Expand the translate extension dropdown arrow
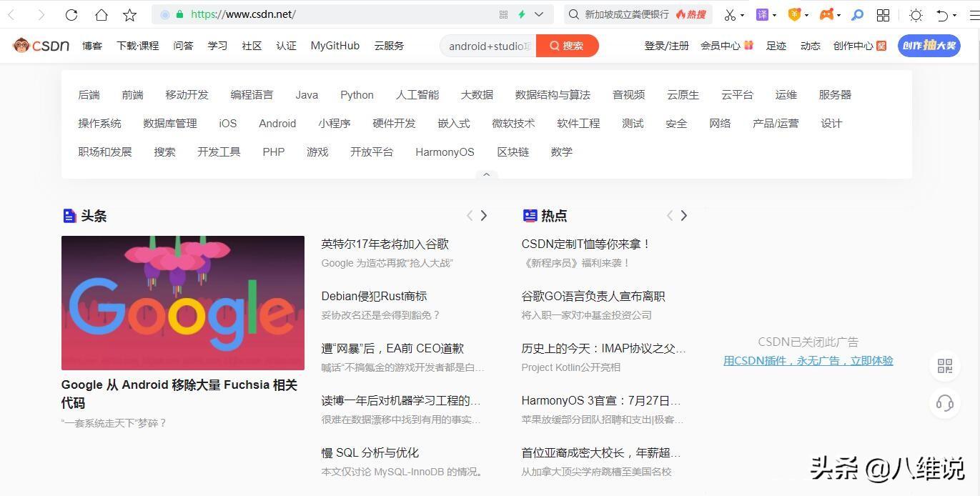 click(774, 15)
